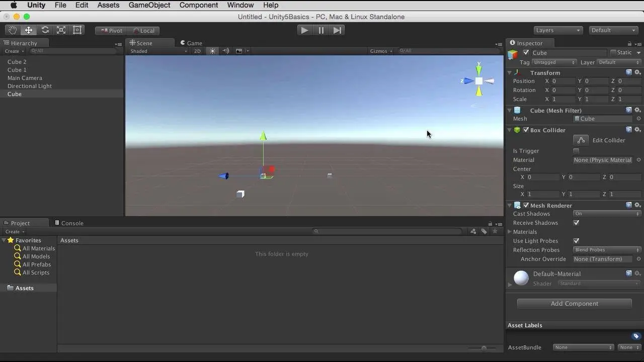Open the Mesh object picker circle
This screenshot has width=644, height=362.
[638, 119]
